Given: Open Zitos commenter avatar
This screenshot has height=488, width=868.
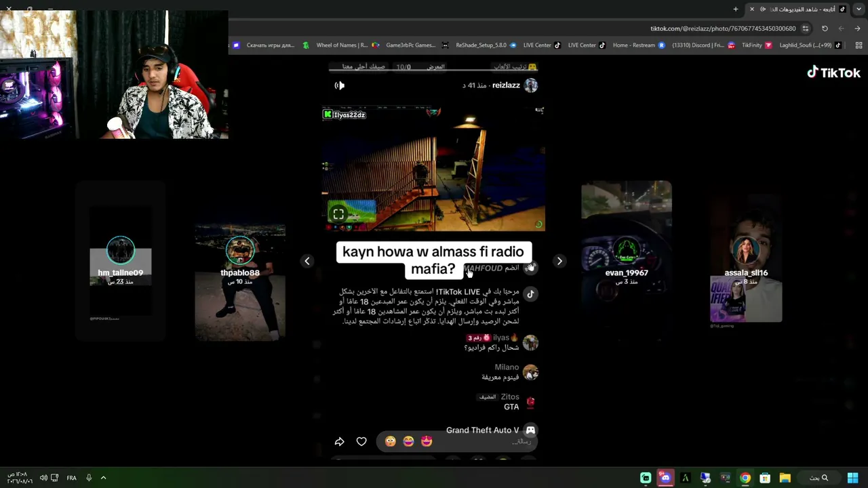Looking at the screenshot, I should click(530, 402).
